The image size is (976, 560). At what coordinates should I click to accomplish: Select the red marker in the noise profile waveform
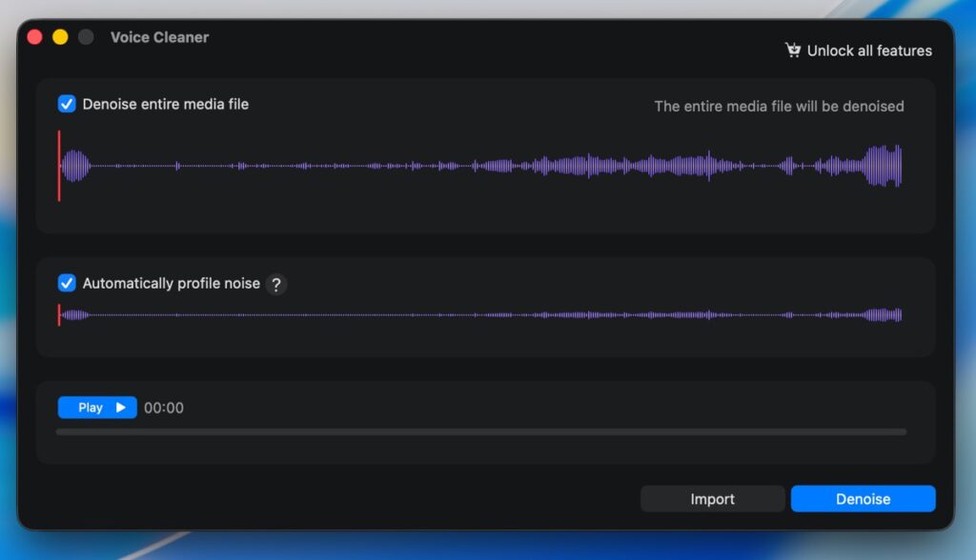[59, 315]
